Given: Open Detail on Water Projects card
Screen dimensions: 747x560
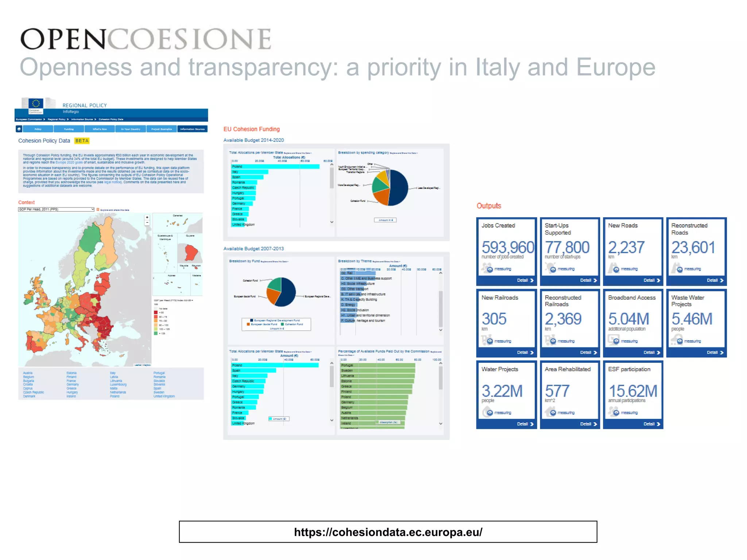Looking at the screenshot, I should click(x=525, y=424).
